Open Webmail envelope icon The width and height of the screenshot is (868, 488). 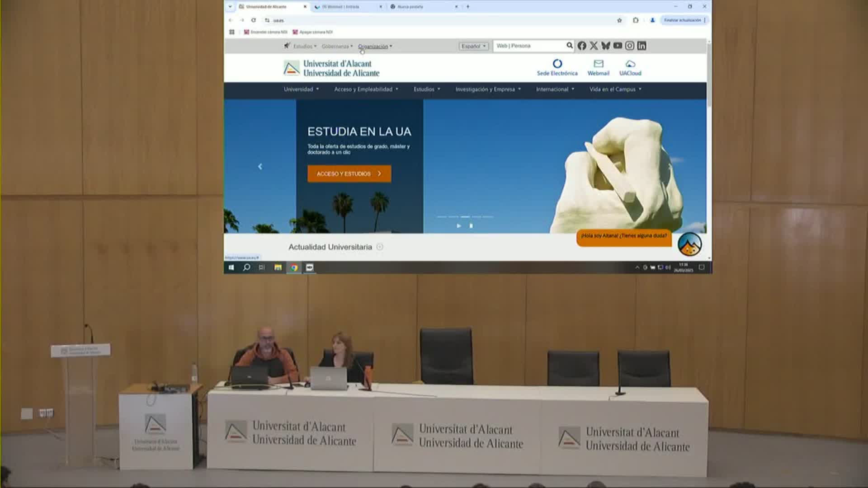point(599,64)
